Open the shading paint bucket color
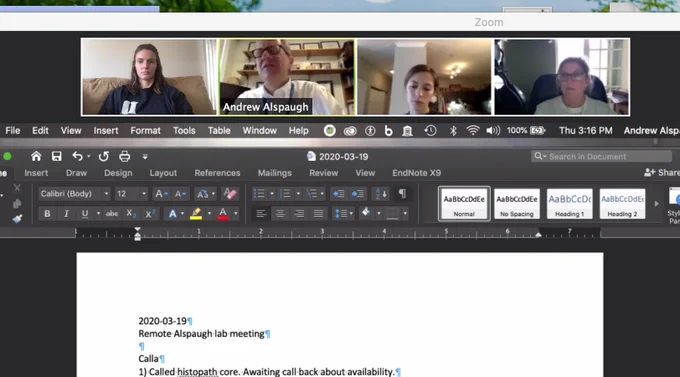This screenshot has width=680, height=377. 366,213
